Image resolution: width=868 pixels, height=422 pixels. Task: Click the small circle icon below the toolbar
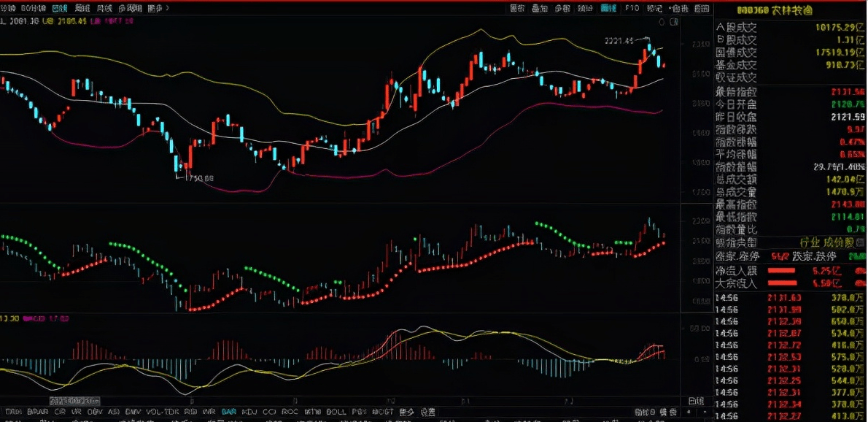pos(662,22)
